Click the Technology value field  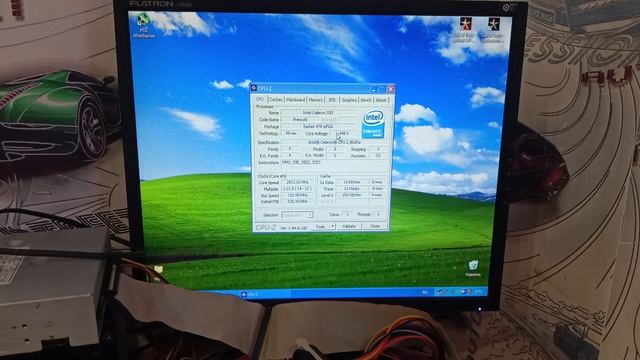291,133
